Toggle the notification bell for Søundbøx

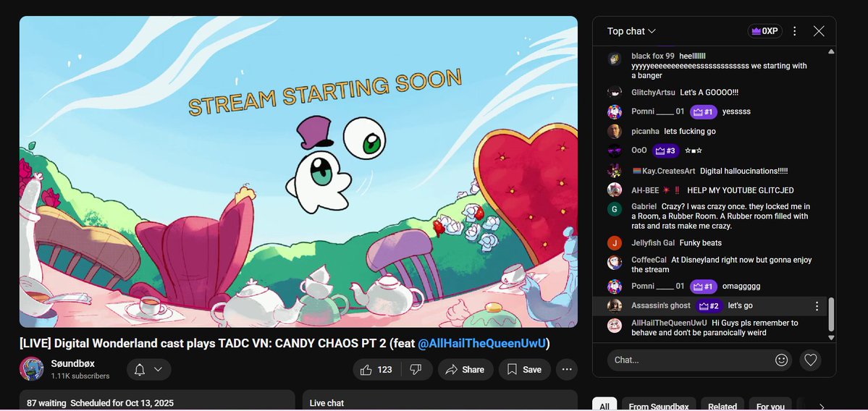click(x=140, y=370)
